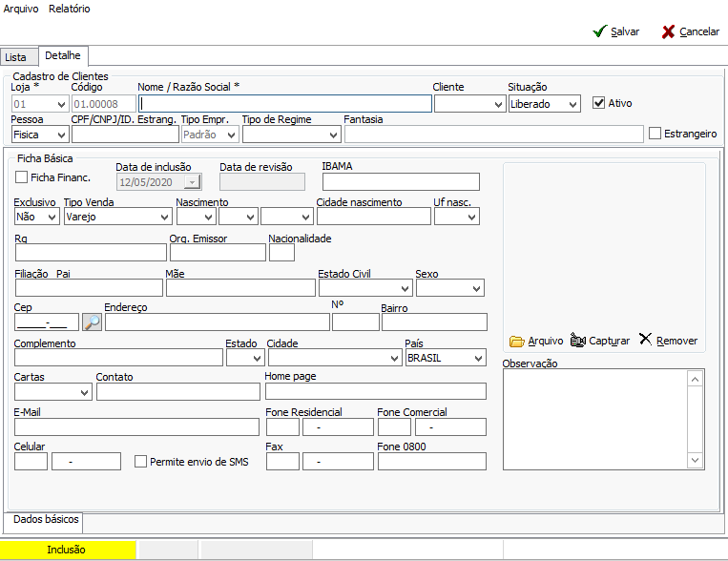Open the Estado Civil dropdown

(405, 288)
